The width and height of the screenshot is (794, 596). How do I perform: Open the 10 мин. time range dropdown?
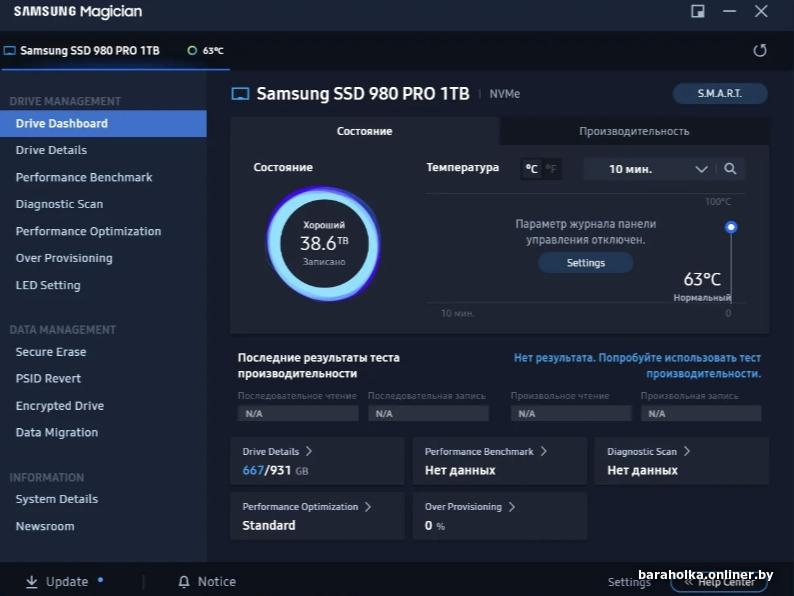point(649,169)
